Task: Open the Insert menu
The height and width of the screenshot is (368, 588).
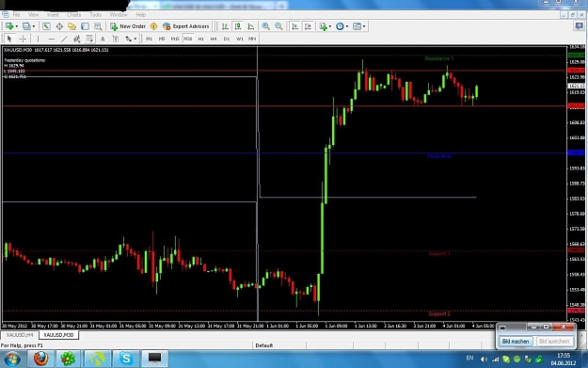Action: click(53, 15)
